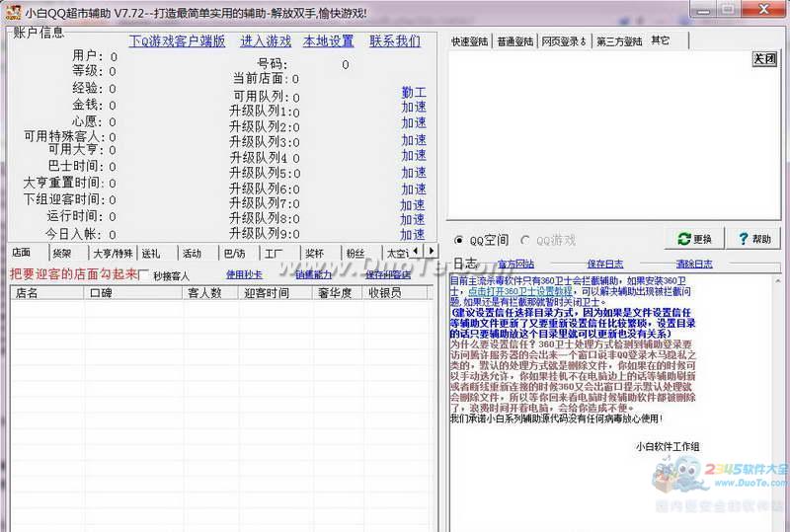Click the 今日入帐 label
This screenshot has height=532, width=790.
click(x=73, y=234)
